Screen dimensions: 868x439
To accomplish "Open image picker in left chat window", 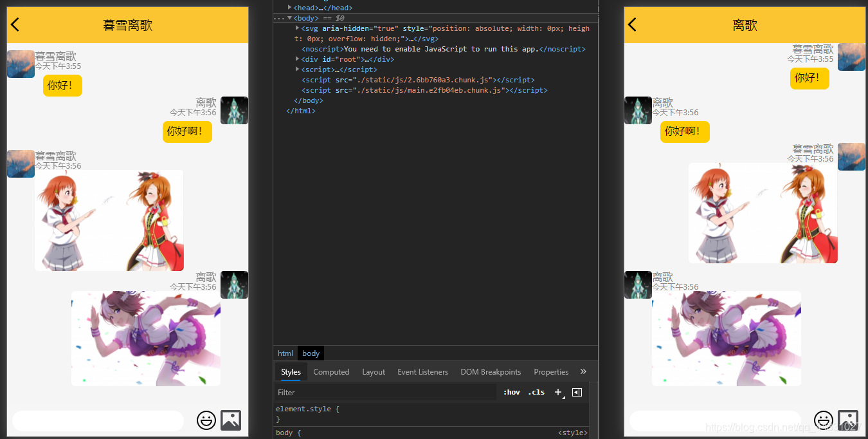I will [231, 420].
